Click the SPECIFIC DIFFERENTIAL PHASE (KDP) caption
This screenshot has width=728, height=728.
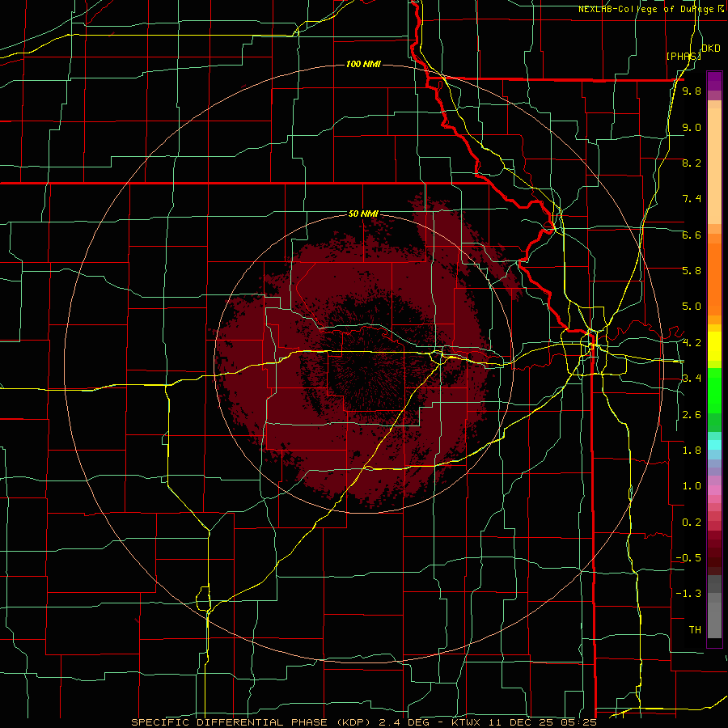click(x=249, y=722)
